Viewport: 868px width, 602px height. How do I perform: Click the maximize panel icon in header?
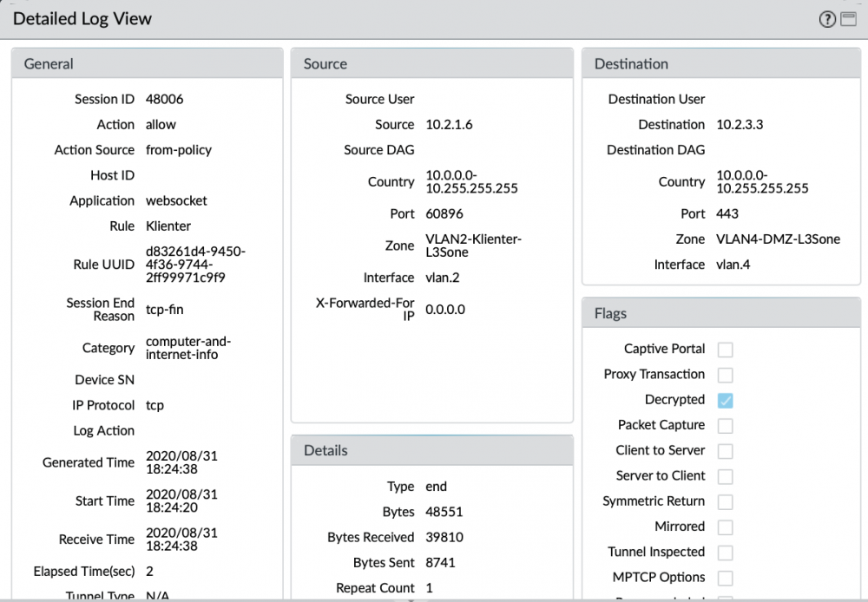click(848, 19)
